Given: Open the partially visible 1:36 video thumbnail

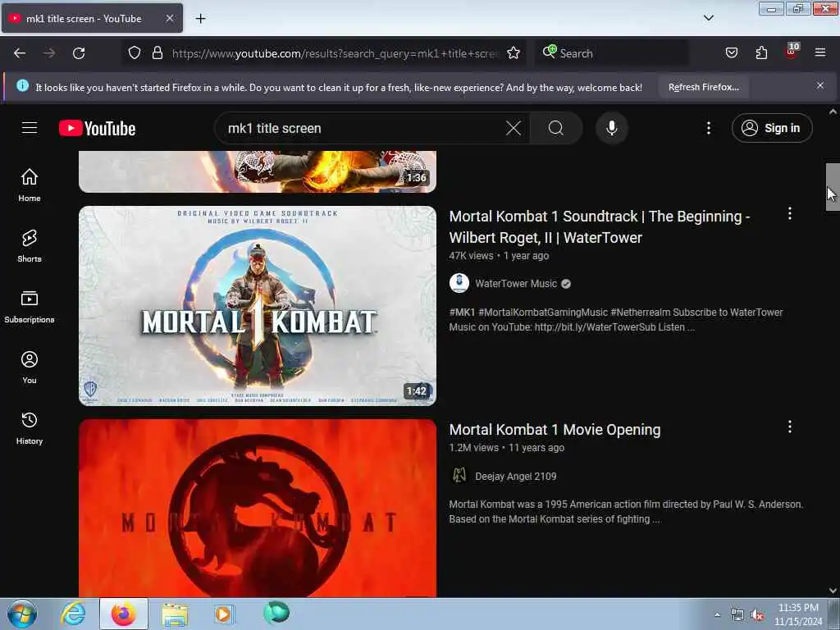Looking at the screenshot, I should click(x=258, y=171).
